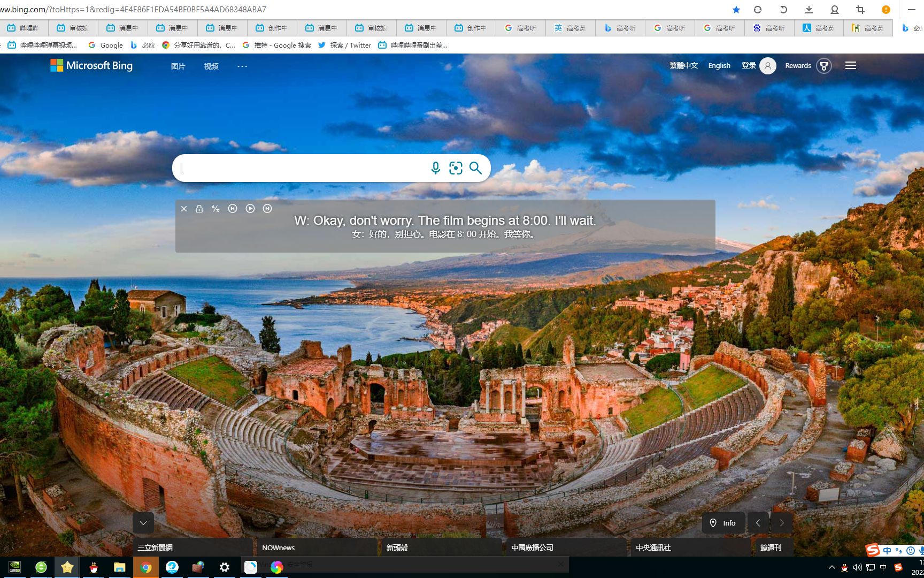Open 鏡週刊 news card
Image resolution: width=924 pixels, height=578 pixels.
pos(774,547)
